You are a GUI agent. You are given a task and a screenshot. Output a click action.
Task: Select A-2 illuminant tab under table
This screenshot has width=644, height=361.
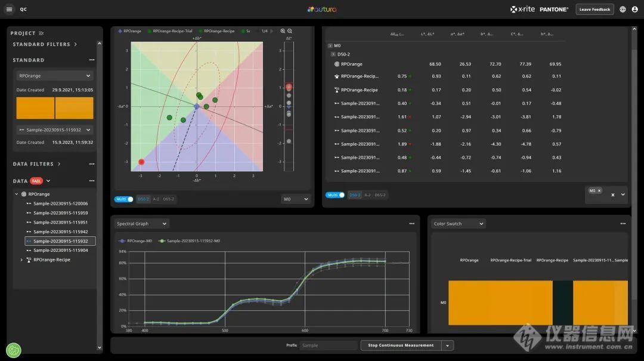click(x=367, y=195)
